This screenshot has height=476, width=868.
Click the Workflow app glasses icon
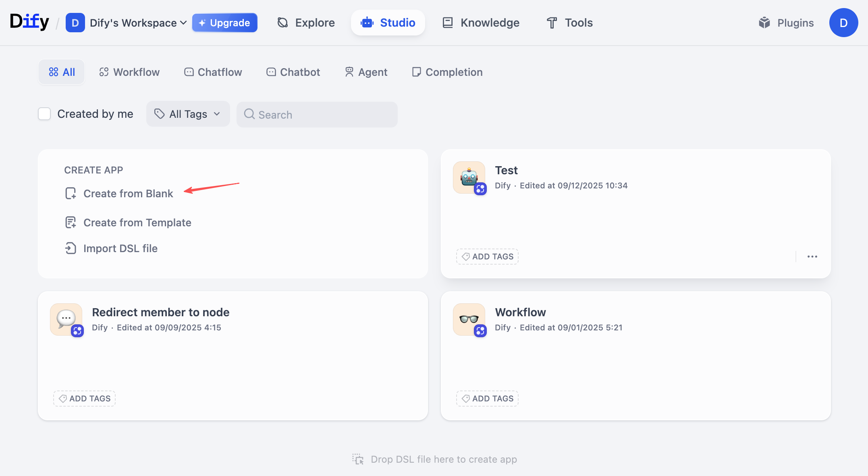coord(469,319)
